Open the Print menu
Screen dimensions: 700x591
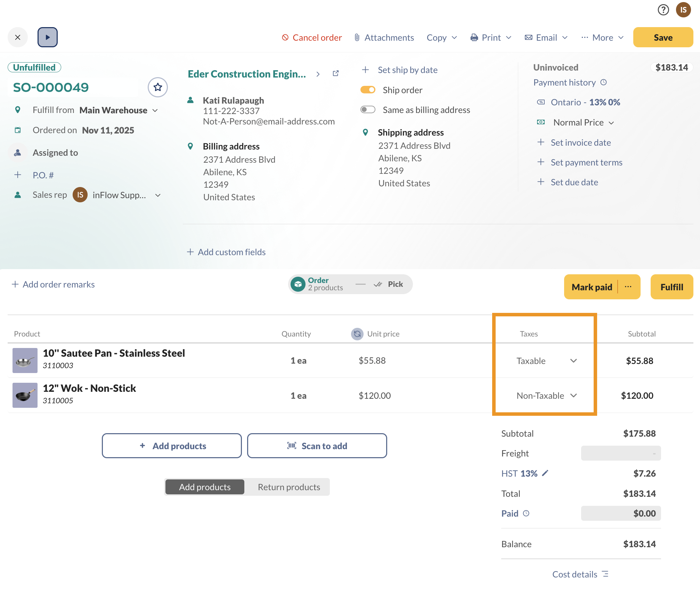(x=491, y=38)
